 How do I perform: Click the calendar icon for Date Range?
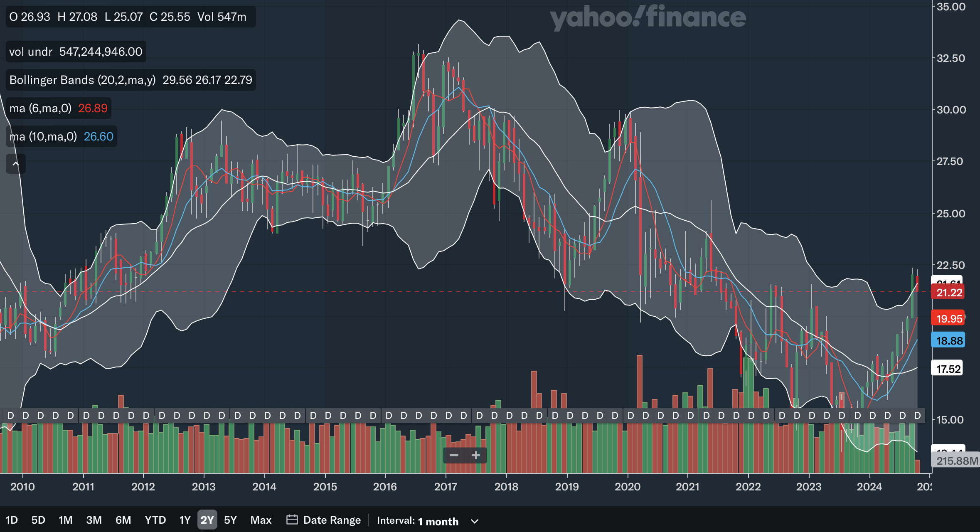pyautogui.click(x=292, y=520)
